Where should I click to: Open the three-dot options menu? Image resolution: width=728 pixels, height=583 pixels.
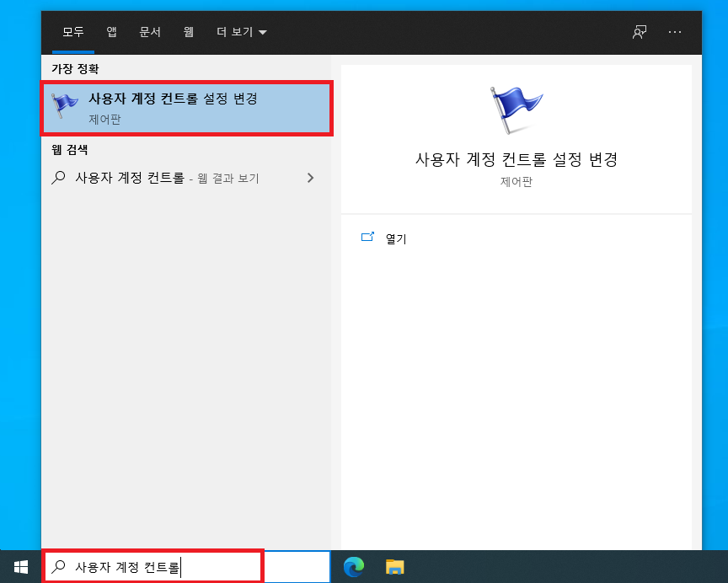pyautogui.click(x=675, y=32)
